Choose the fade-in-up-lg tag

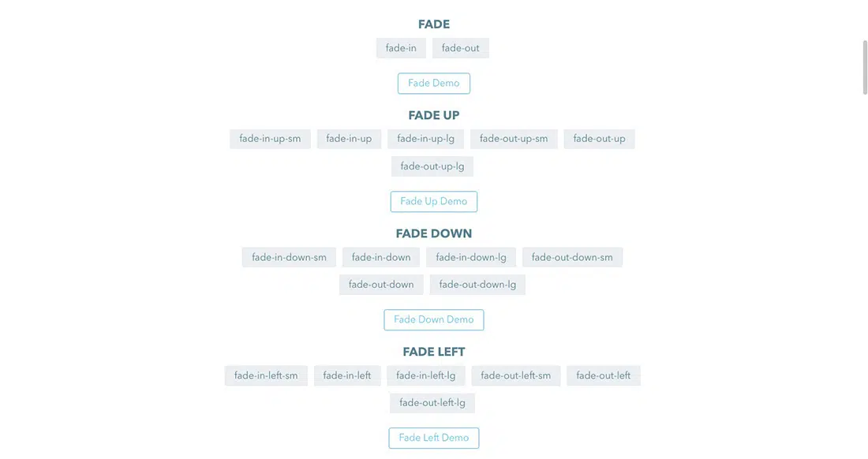tap(425, 139)
